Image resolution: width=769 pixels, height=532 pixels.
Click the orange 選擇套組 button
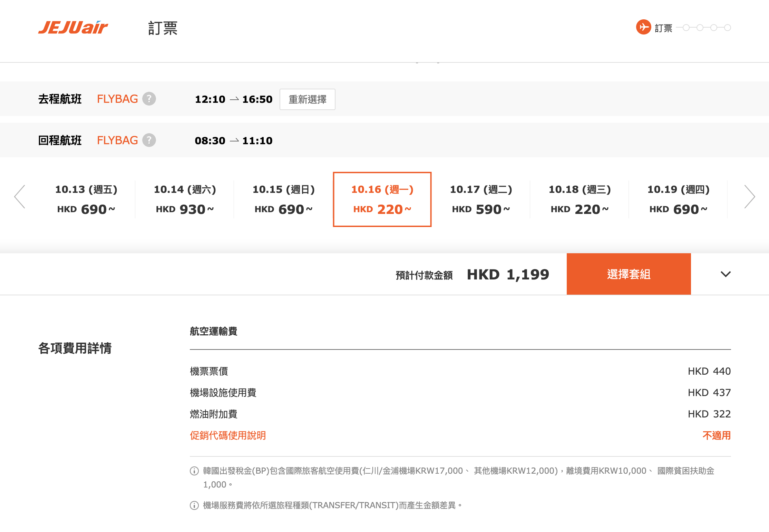tap(629, 274)
